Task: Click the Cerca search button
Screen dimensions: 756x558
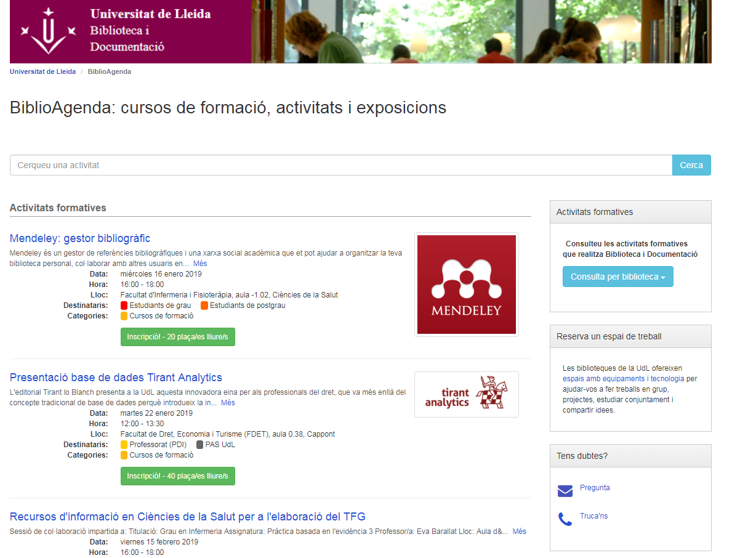Action: [691, 165]
